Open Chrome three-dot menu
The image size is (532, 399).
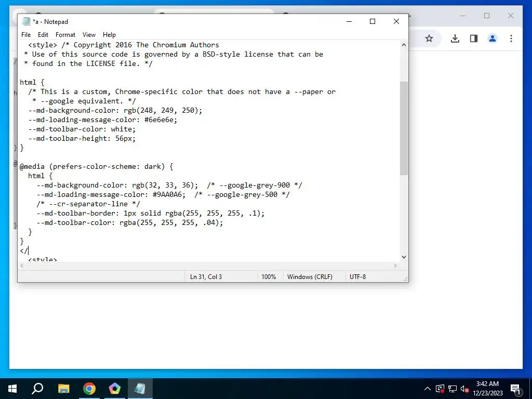511,38
